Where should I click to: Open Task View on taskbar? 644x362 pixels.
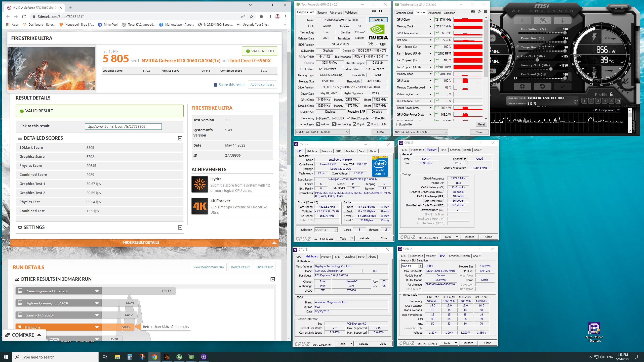pos(105,357)
